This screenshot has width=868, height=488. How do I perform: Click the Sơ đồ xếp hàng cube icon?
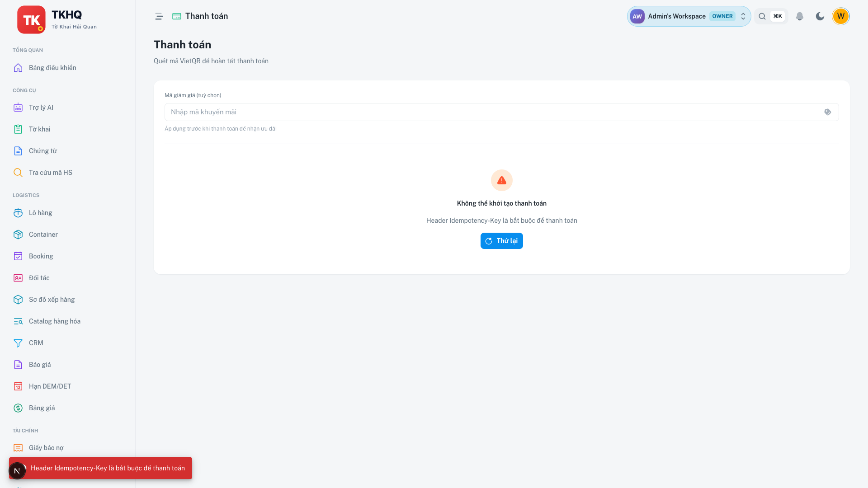pos(18,300)
